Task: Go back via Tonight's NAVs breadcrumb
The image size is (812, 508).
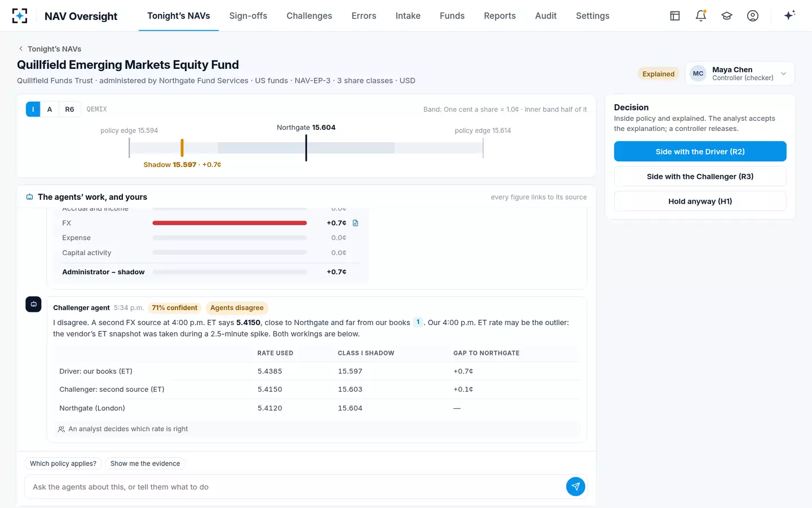Action: click(x=54, y=49)
